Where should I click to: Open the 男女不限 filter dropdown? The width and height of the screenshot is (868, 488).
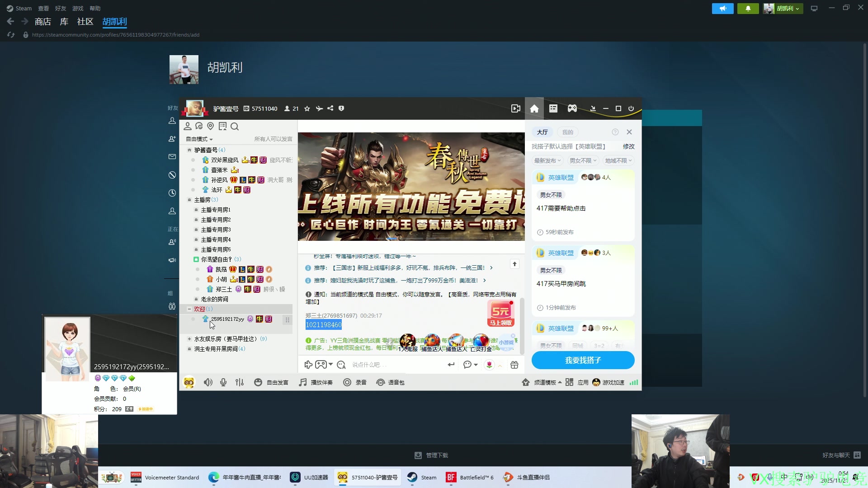(583, 161)
